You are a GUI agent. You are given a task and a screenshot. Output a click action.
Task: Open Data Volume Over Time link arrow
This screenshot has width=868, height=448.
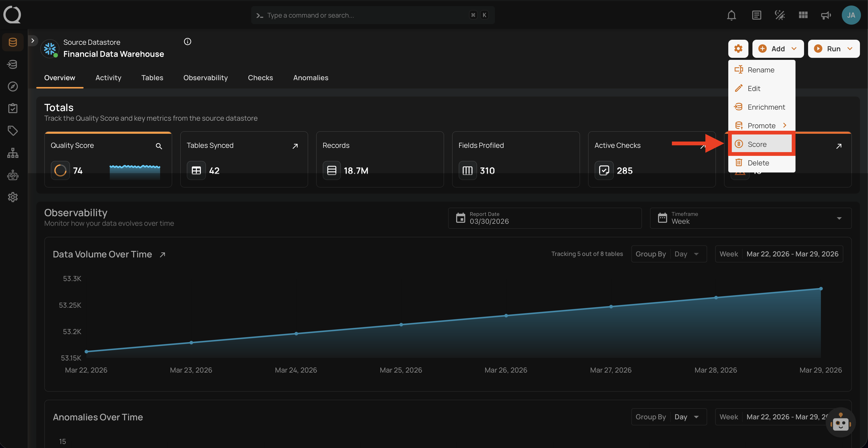[162, 255]
